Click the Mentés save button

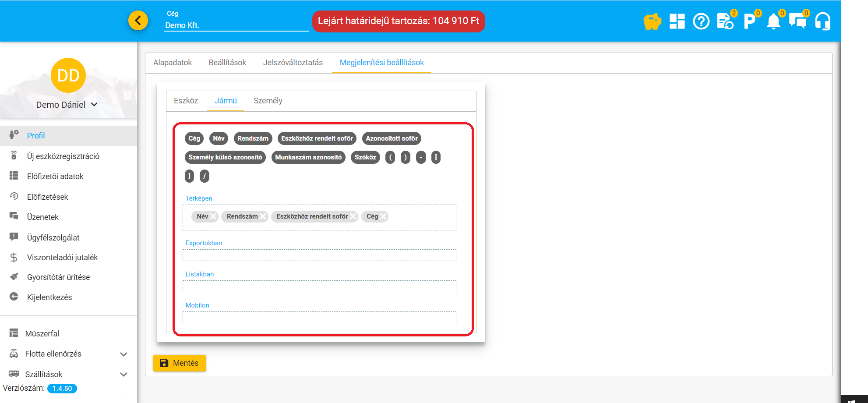tap(179, 363)
